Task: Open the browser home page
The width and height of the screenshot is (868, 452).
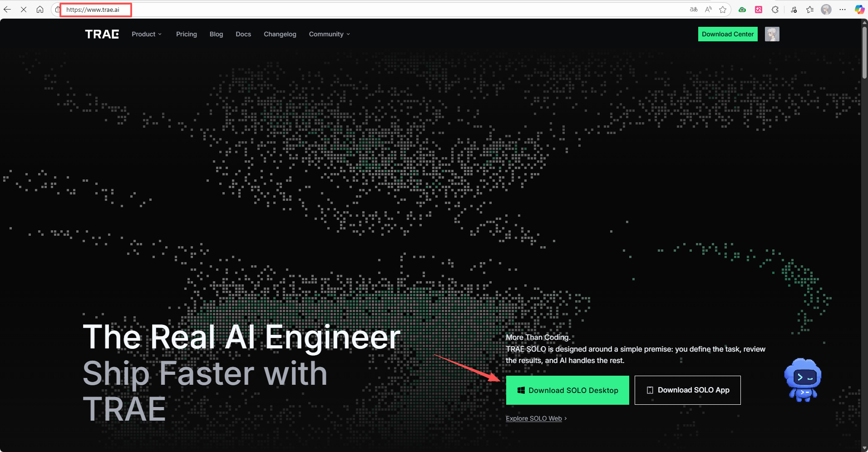Action: point(40,10)
